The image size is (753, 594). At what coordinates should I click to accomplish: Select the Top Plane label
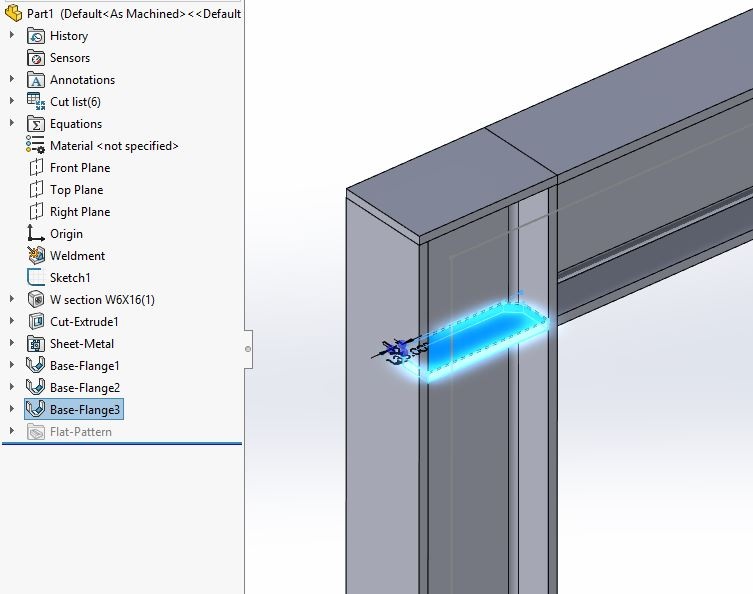[77, 190]
